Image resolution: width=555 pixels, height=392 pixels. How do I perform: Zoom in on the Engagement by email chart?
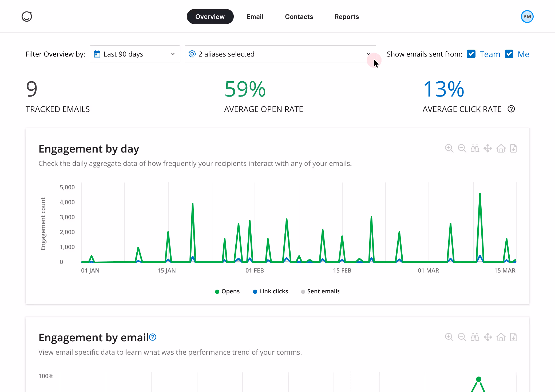click(449, 337)
